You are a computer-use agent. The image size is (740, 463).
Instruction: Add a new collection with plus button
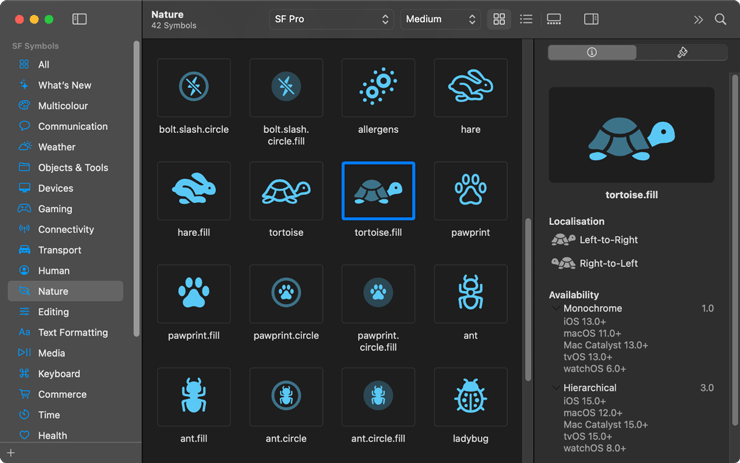point(11,453)
